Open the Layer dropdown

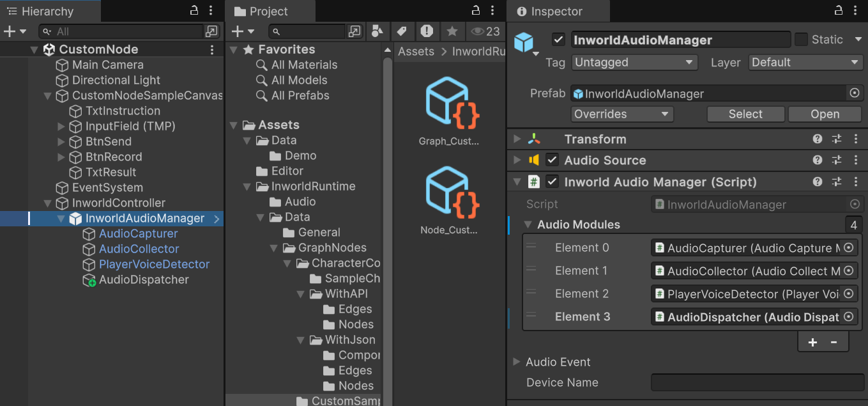tap(805, 62)
